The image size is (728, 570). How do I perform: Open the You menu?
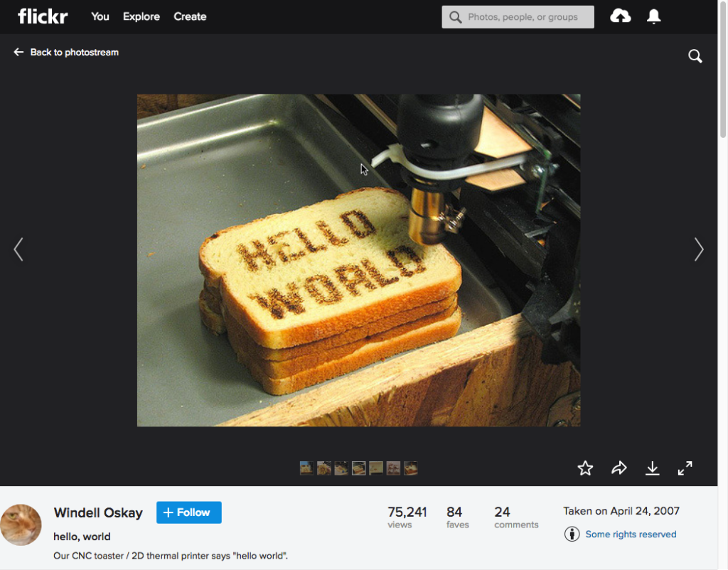(x=100, y=16)
